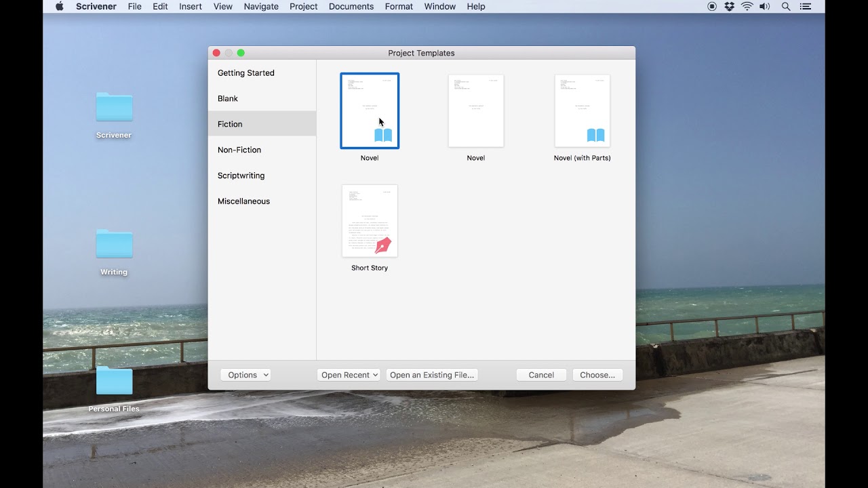Open Spotlight search
The image size is (868, 488).
tap(786, 6)
